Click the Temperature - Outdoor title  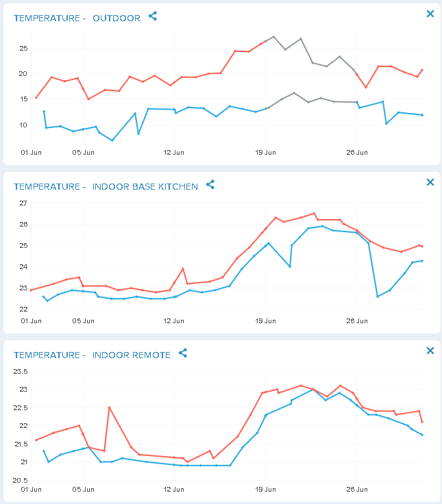(x=77, y=18)
